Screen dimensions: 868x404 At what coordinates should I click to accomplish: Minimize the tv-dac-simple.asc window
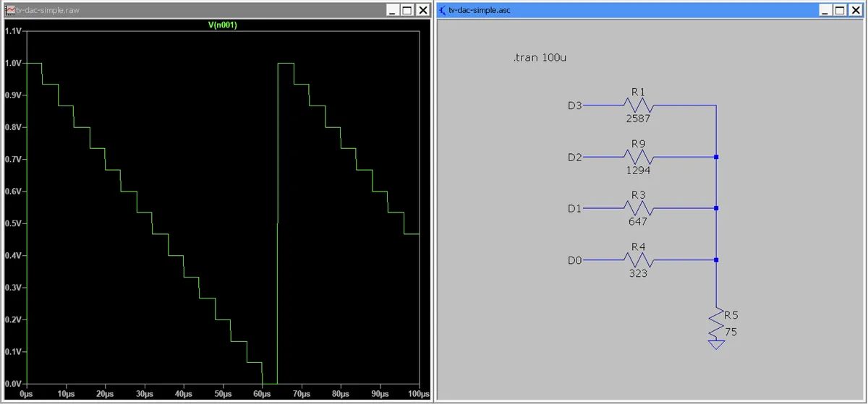tap(825, 10)
